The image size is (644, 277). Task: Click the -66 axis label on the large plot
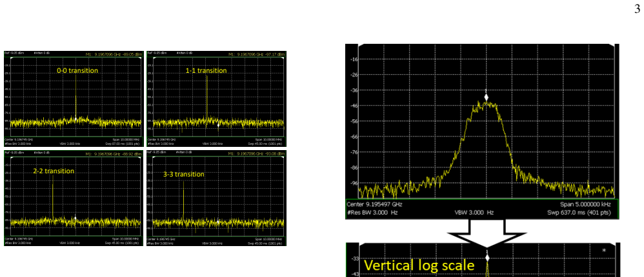(x=354, y=137)
